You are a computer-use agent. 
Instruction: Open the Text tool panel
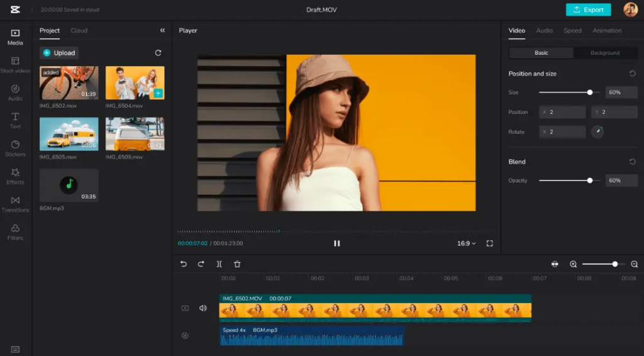point(15,121)
